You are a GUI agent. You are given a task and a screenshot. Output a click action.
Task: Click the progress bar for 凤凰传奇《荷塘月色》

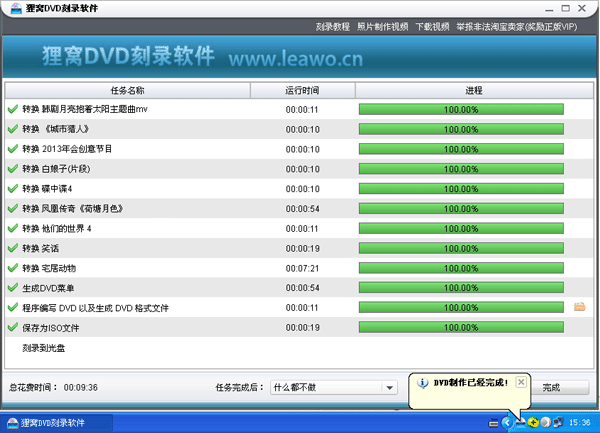[461, 208]
